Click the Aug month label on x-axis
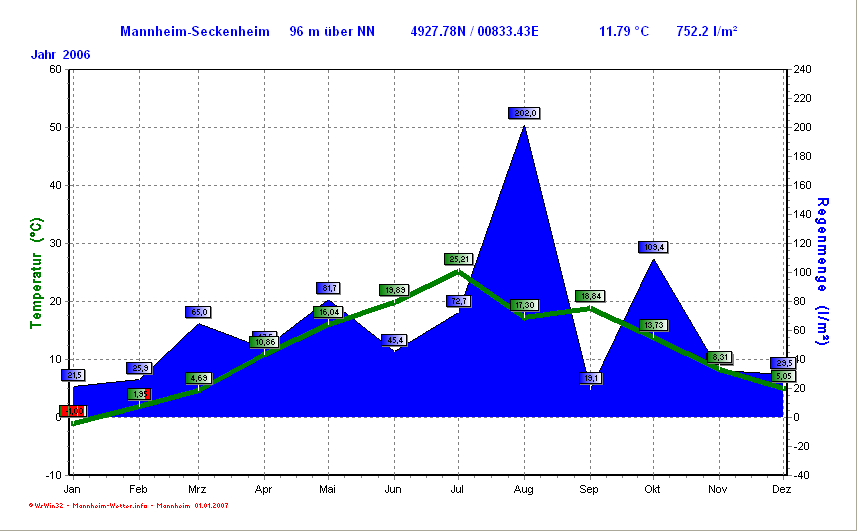The height and width of the screenshot is (531, 857). [523, 490]
